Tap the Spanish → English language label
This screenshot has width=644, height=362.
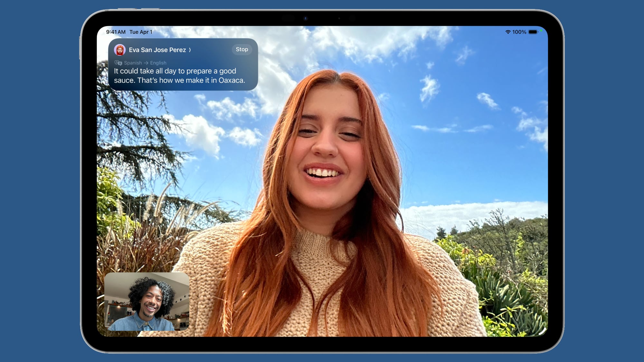click(145, 63)
